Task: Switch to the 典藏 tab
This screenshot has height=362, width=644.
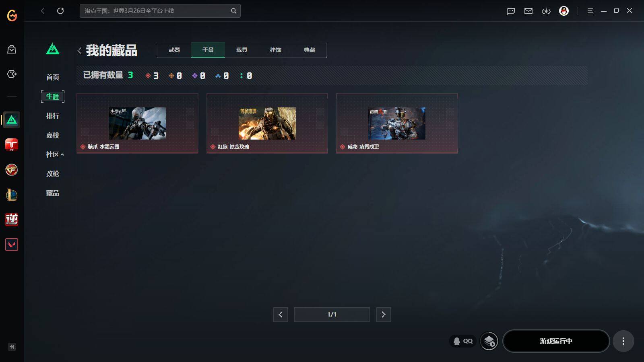Action: point(310,50)
